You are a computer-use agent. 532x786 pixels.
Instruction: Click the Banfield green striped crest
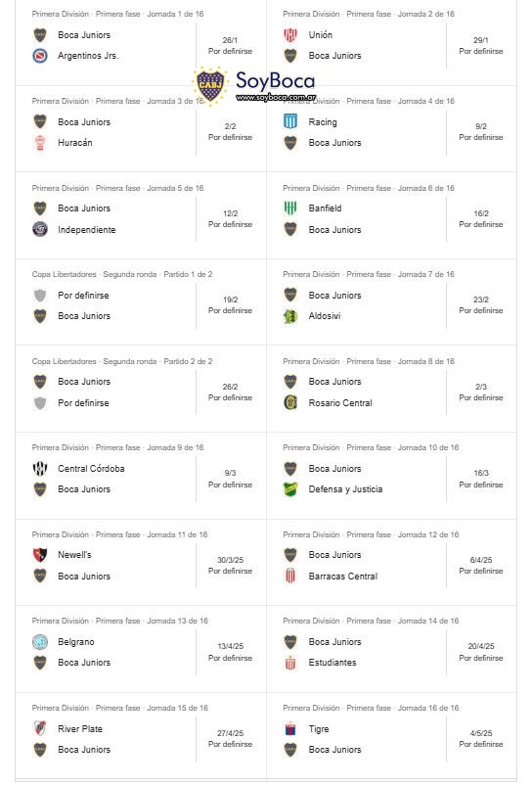coord(290,208)
